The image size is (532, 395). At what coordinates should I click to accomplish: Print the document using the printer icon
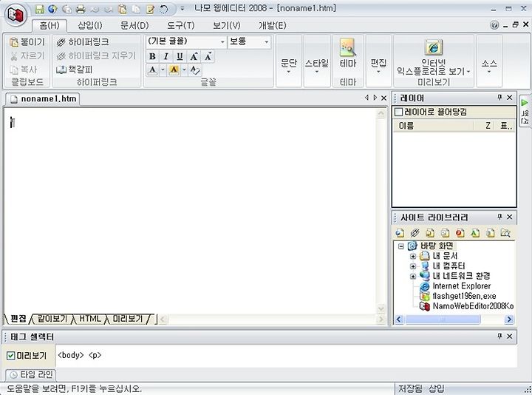tap(81, 9)
